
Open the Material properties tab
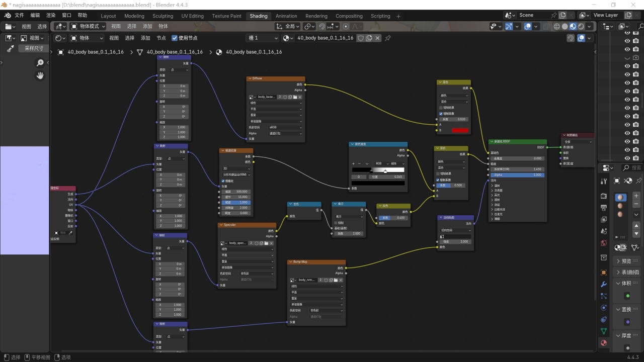pos(604,343)
